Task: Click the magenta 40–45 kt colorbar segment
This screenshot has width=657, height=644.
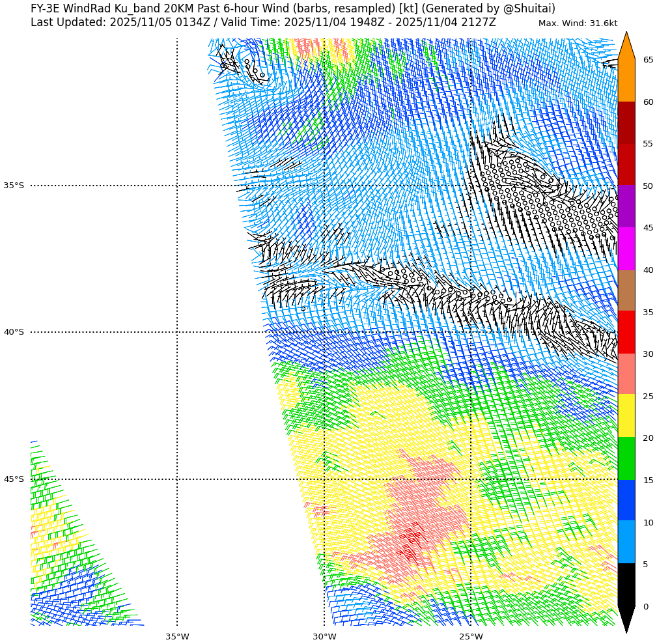Action: (626, 249)
